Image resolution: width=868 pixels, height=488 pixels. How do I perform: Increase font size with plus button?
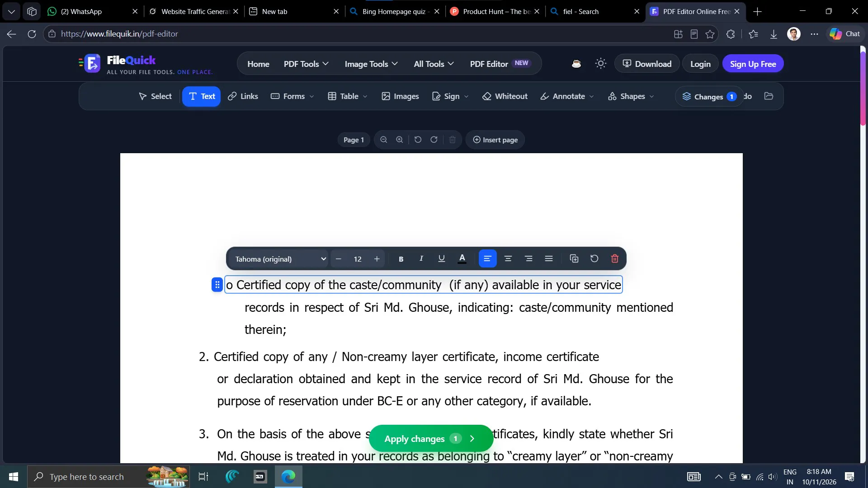(377, 259)
